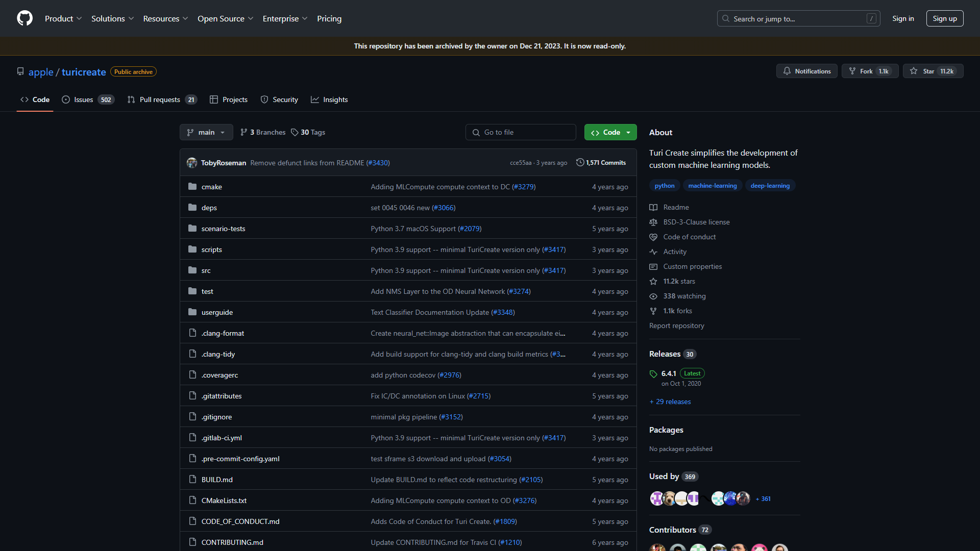The width and height of the screenshot is (980, 551).
Task: Click the deep-learning topic tag link
Action: pos(769,185)
